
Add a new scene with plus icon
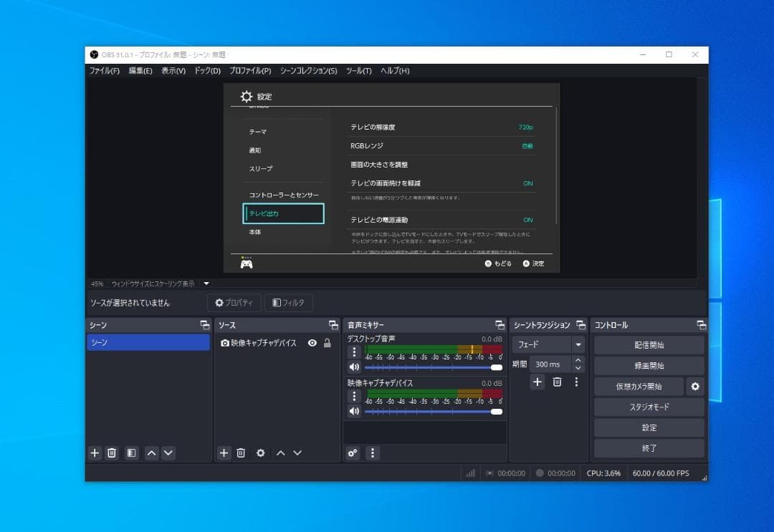[95, 453]
